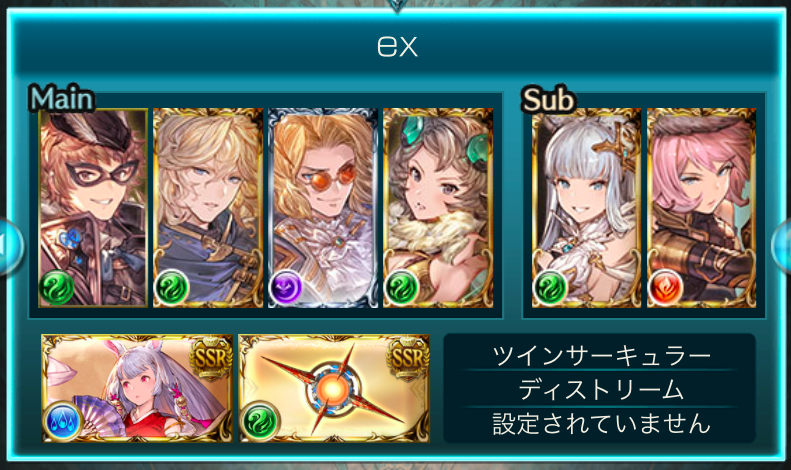The image size is (791, 470).
Task: Click SSR badge on the rabbit-eared summon
Action: click(x=210, y=359)
